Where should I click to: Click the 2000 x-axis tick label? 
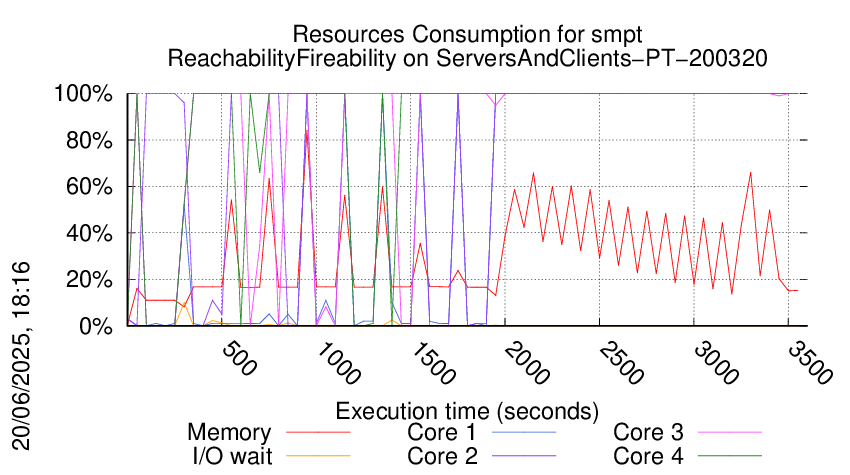(x=527, y=363)
